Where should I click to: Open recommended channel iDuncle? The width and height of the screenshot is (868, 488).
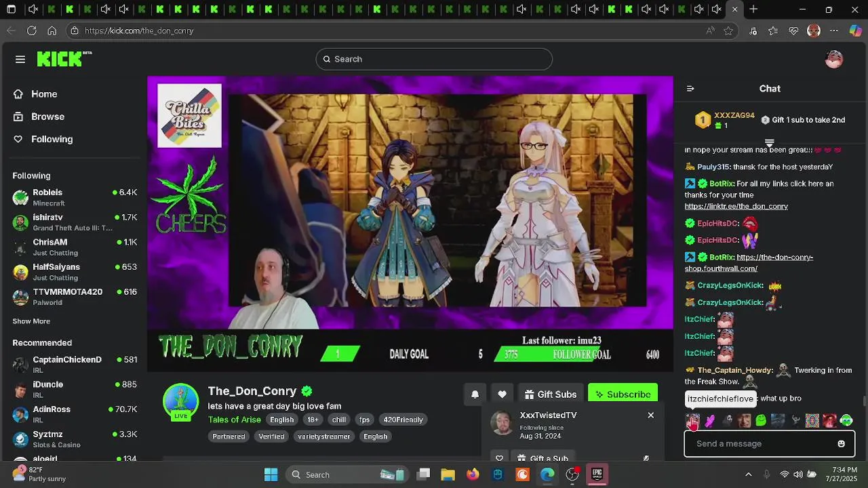(75, 389)
